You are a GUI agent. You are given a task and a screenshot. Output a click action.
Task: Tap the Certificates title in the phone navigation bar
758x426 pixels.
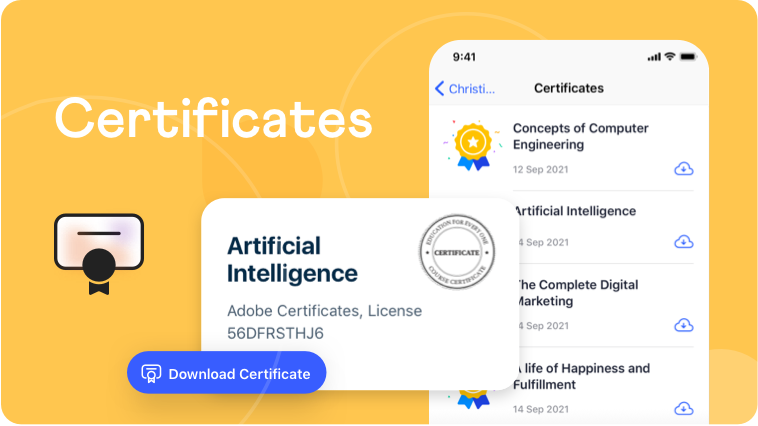pos(568,88)
